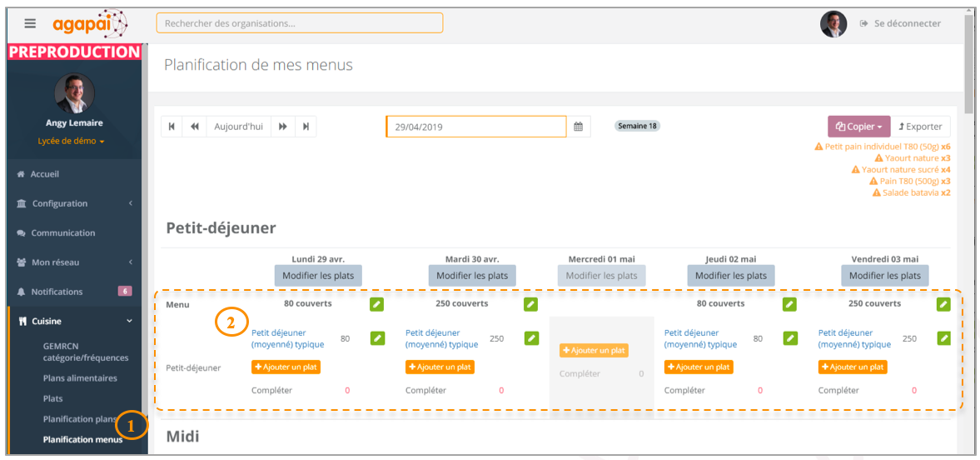Click the Lundi 29 avr. column header

(x=318, y=259)
